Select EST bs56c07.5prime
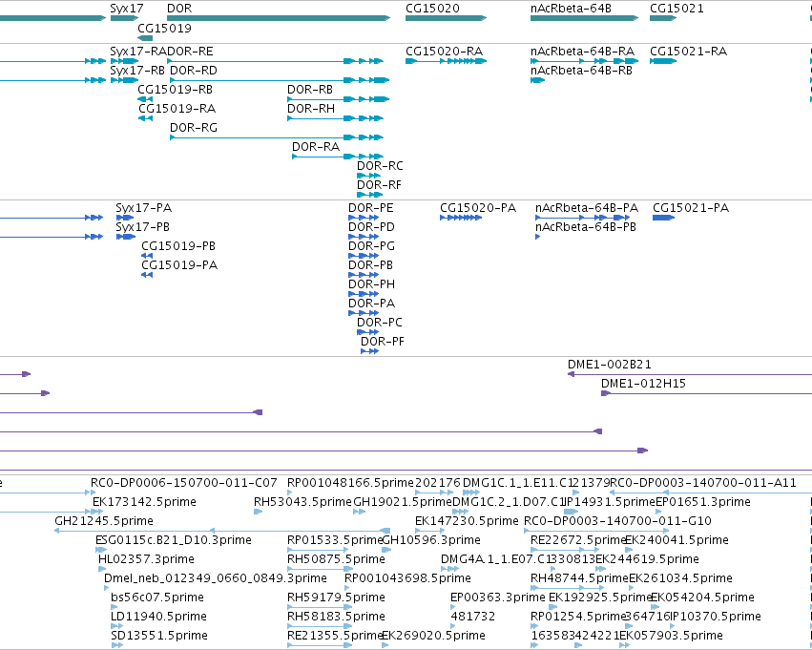Viewport: 812px width, 650px height. point(114,607)
